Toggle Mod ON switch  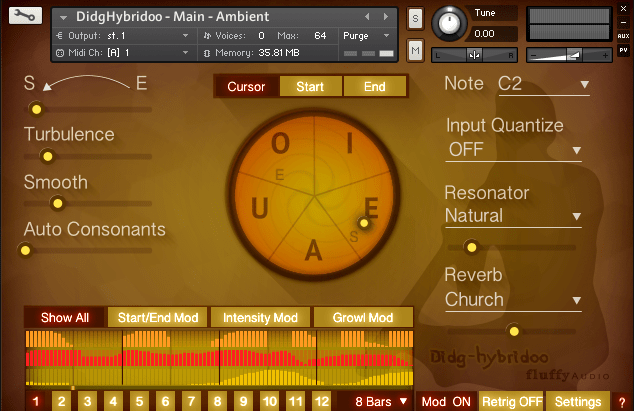click(x=446, y=402)
